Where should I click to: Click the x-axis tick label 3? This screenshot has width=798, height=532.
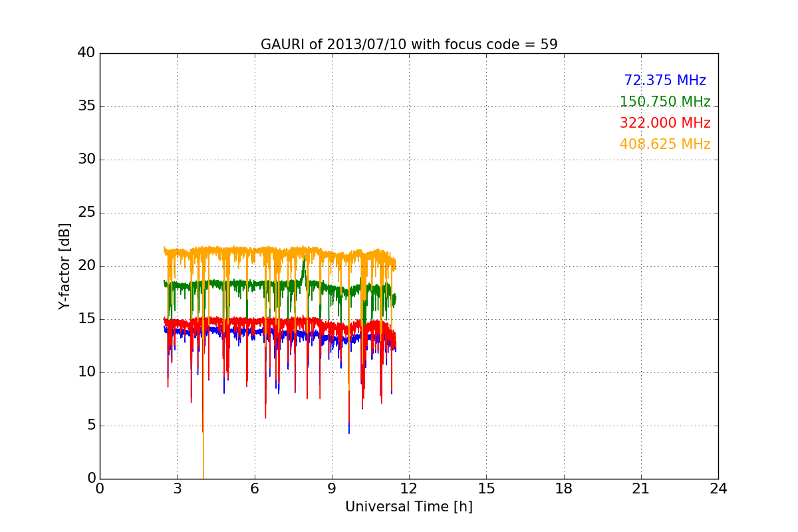pyautogui.click(x=177, y=488)
